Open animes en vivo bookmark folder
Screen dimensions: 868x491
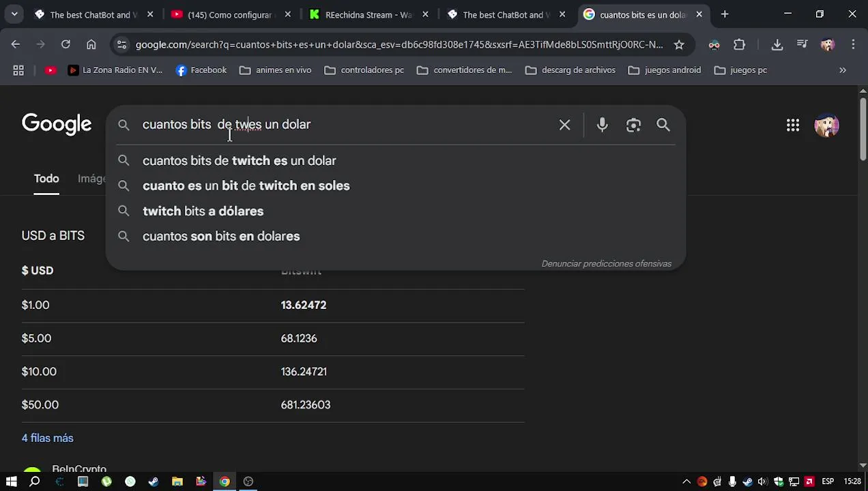pos(276,70)
